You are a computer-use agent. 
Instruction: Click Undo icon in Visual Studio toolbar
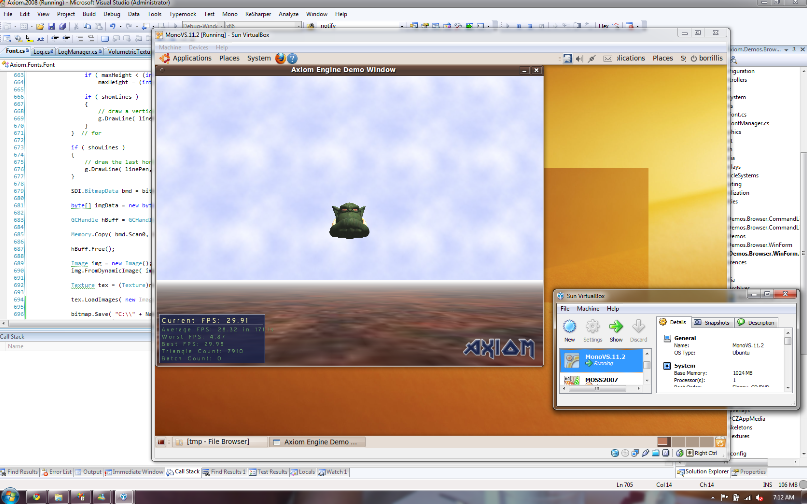click(x=112, y=26)
